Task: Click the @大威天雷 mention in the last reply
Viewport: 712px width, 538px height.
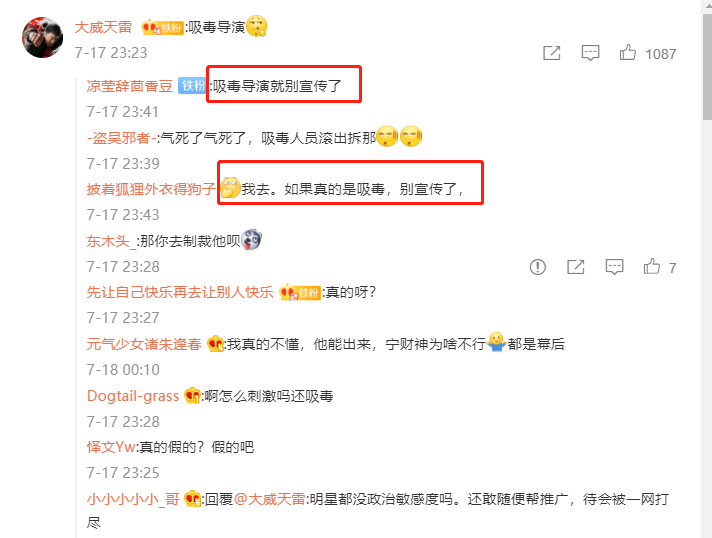Action: point(270,499)
